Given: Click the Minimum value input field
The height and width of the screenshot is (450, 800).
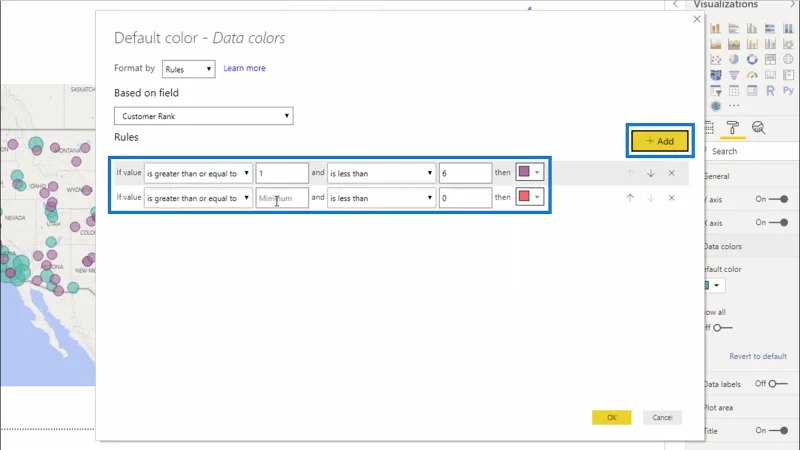Looking at the screenshot, I should click(x=282, y=198).
